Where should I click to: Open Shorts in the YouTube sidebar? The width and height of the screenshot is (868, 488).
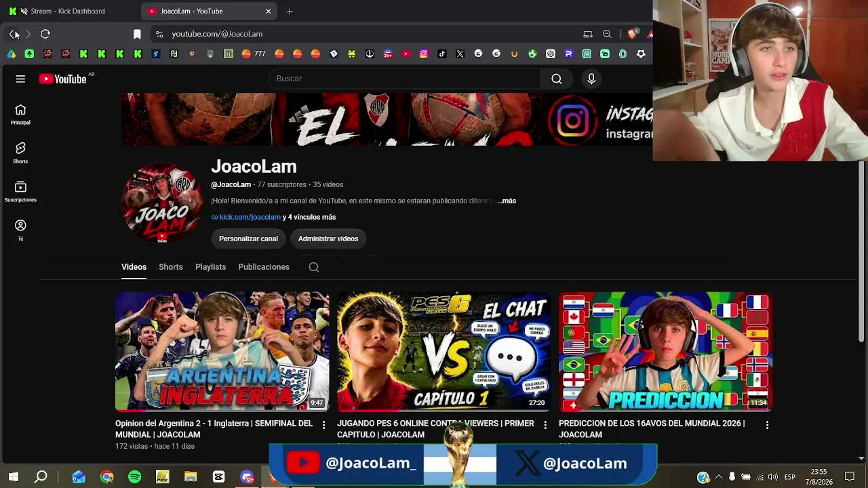(x=20, y=153)
